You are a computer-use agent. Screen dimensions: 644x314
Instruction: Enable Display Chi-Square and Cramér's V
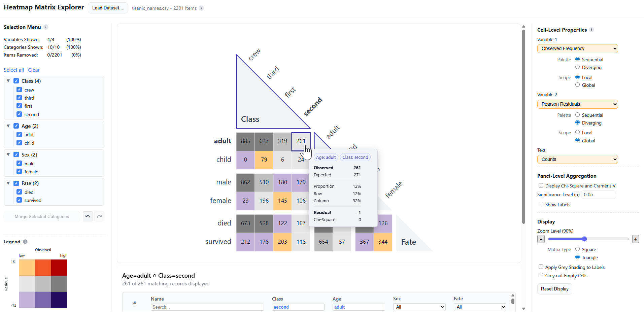[x=541, y=185]
